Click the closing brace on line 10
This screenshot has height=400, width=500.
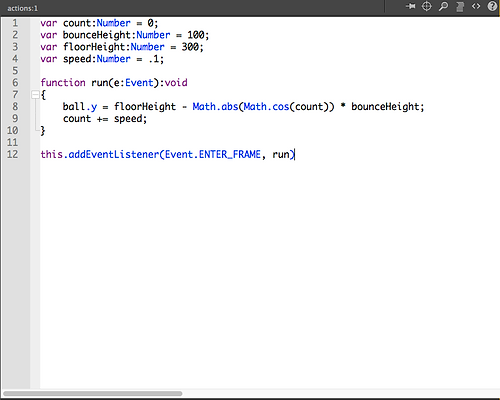tap(43, 131)
